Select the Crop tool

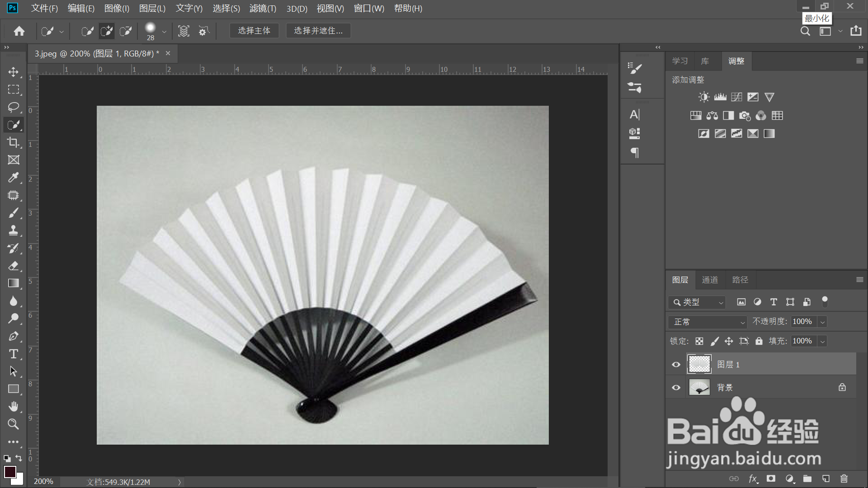tap(13, 142)
